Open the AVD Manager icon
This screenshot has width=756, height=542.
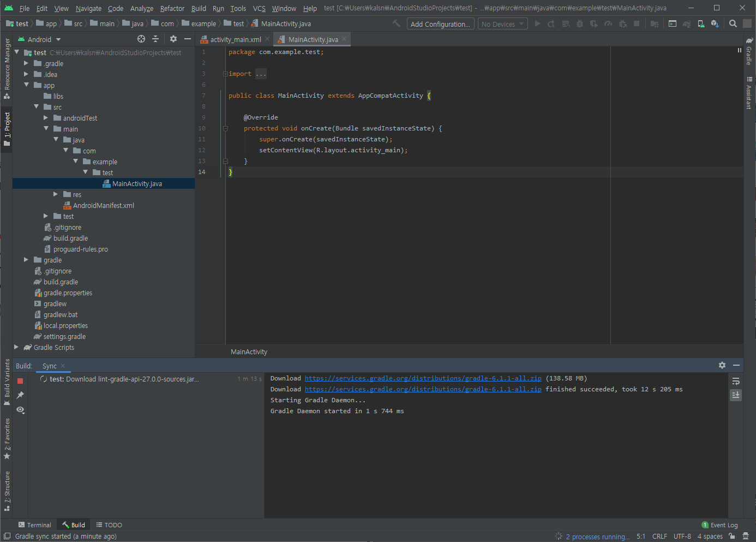tap(701, 23)
